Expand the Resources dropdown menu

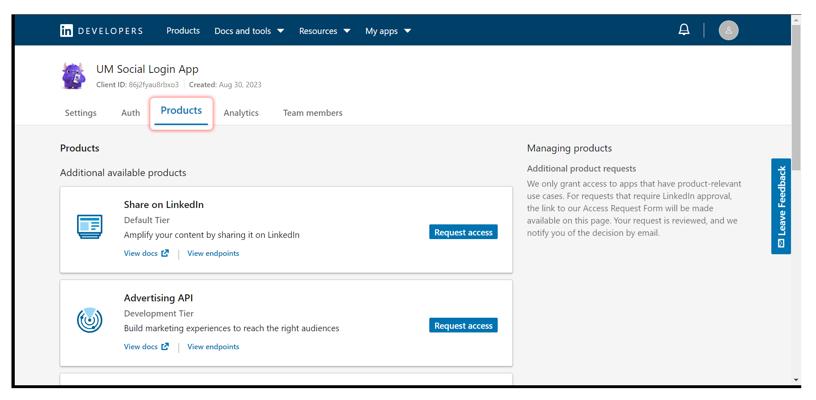pyautogui.click(x=324, y=31)
